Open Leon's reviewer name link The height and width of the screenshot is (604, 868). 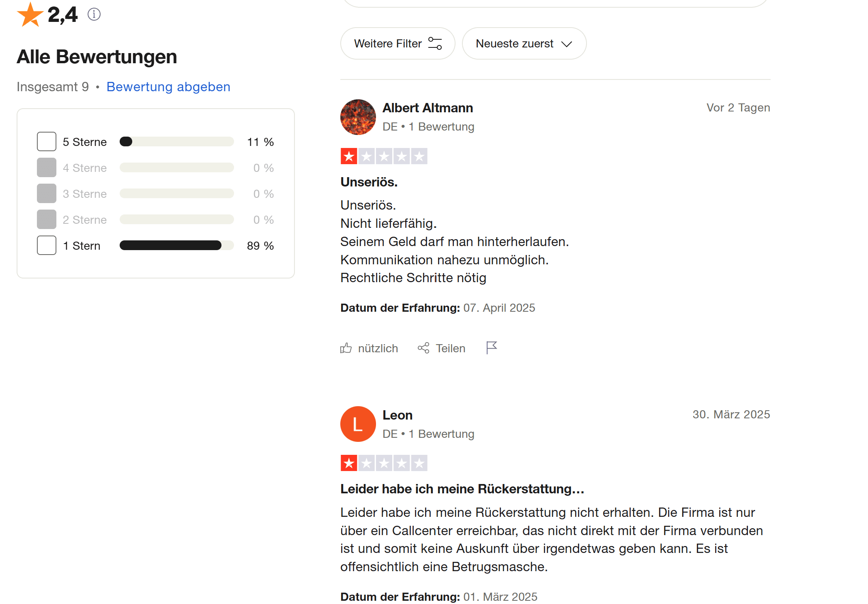[x=397, y=415]
